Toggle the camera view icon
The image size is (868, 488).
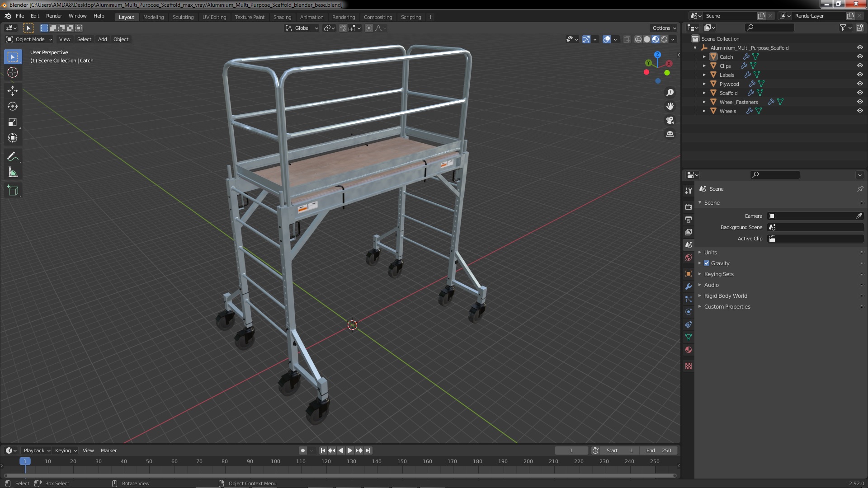(x=670, y=120)
